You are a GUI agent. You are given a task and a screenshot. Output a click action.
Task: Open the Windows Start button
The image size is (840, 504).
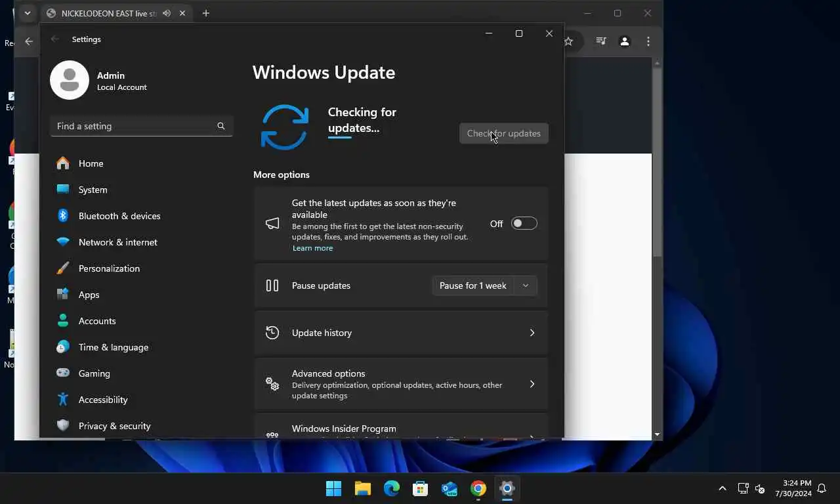point(334,488)
